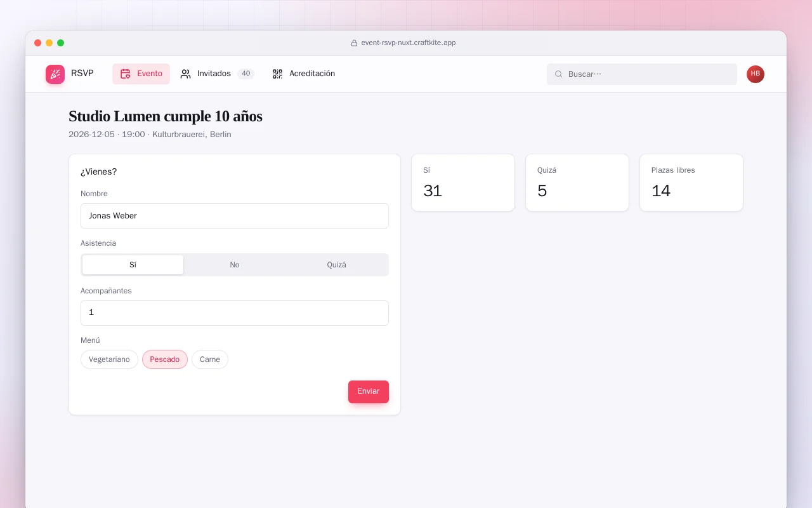812x508 pixels.
Task: Click the Acompañantes label
Action: [106, 291]
